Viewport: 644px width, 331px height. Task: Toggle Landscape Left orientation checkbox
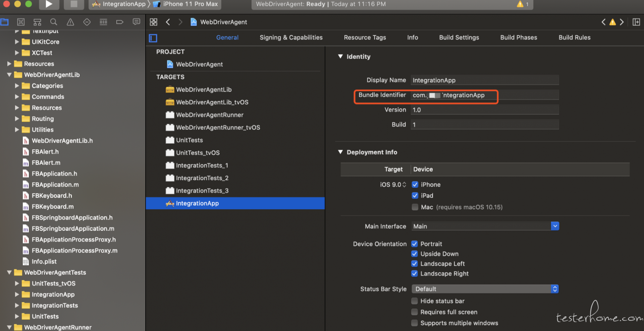click(415, 264)
